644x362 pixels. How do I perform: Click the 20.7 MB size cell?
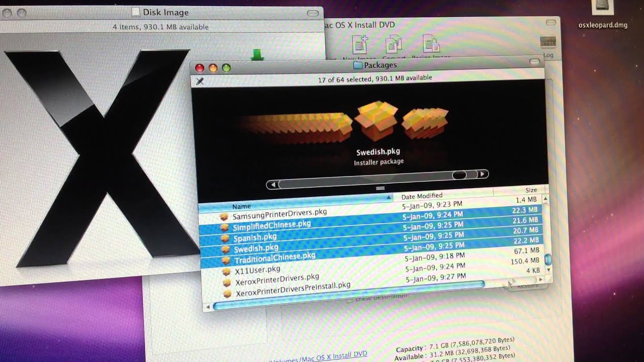point(526,230)
